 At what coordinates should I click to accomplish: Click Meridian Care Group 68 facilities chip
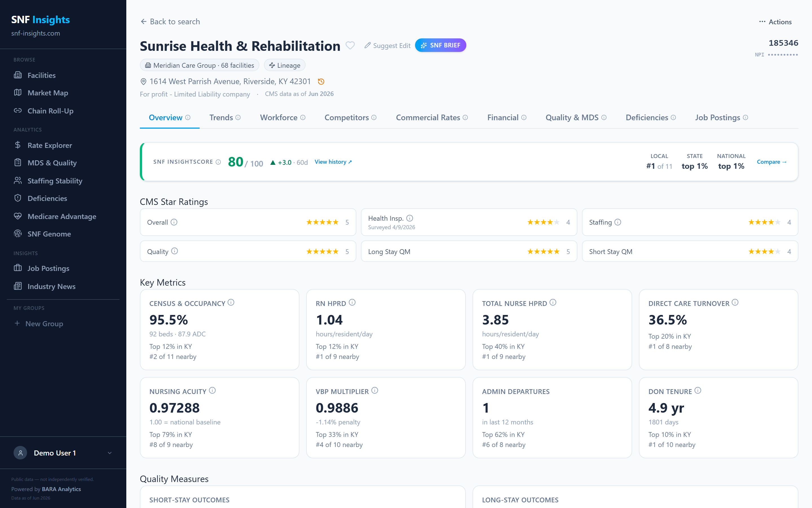click(x=199, y=65)
